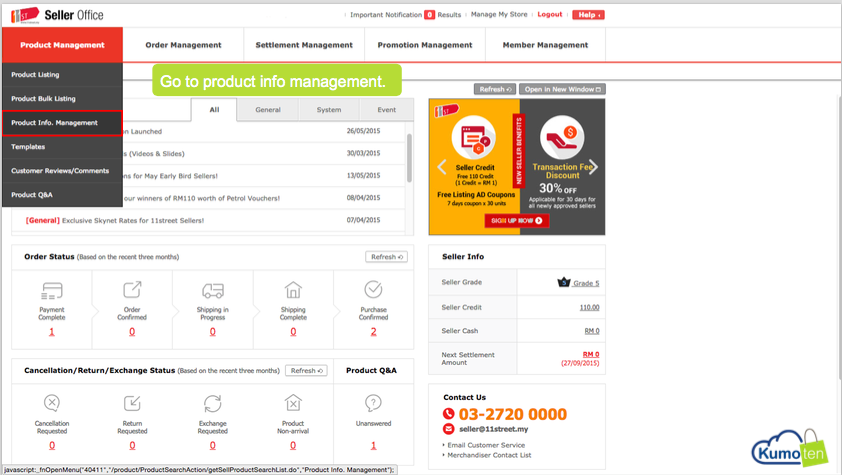Open the Seller Grade 5 link
Viewport: 842px width, 475px height.
pyautogui.click(x=586, y=283)
